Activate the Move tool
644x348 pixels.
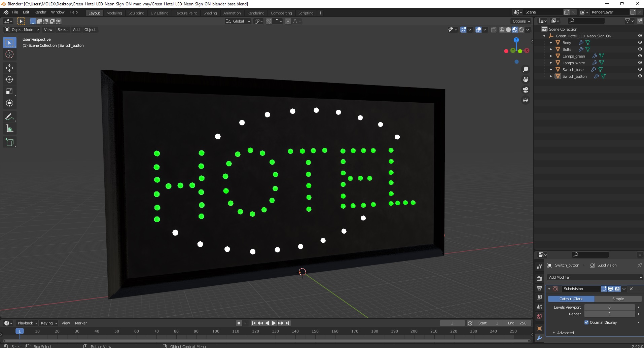(x=9, y=68)
